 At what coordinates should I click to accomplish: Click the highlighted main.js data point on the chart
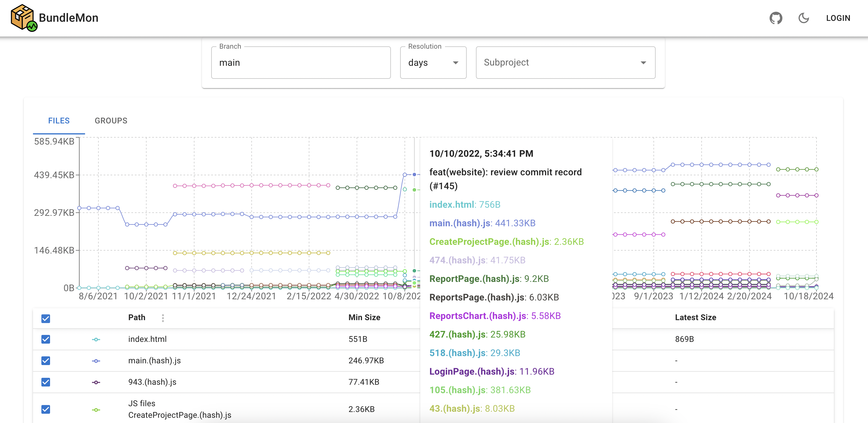coord(414,174)
